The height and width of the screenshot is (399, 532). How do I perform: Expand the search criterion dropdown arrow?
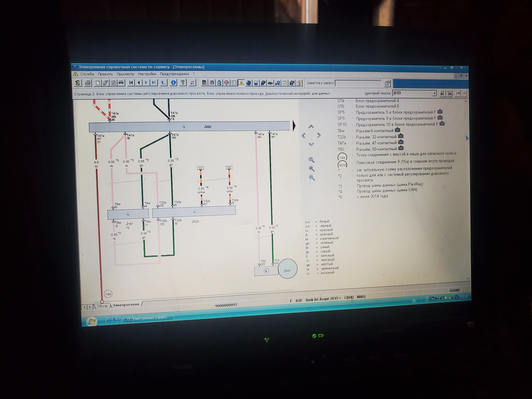tap(434, 93)
